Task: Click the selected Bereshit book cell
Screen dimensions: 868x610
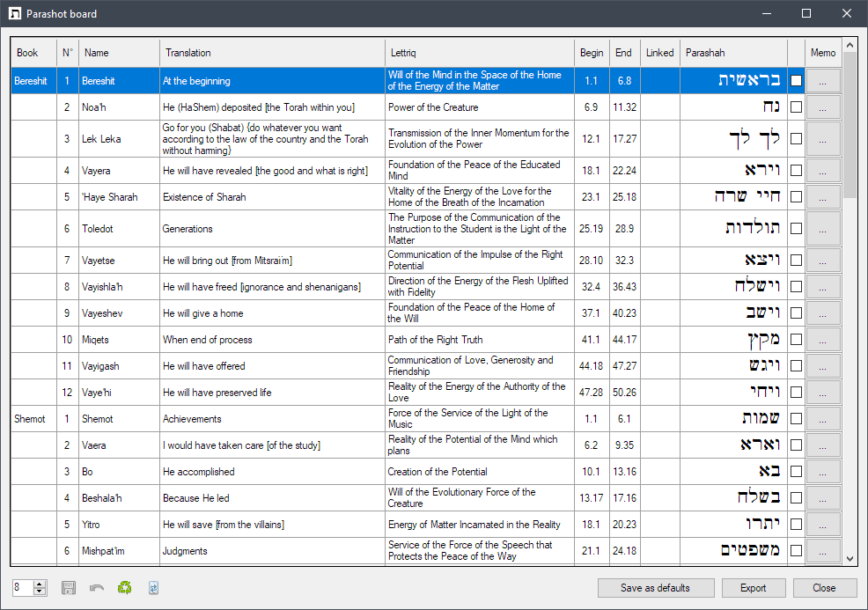Action: [33, 81]
